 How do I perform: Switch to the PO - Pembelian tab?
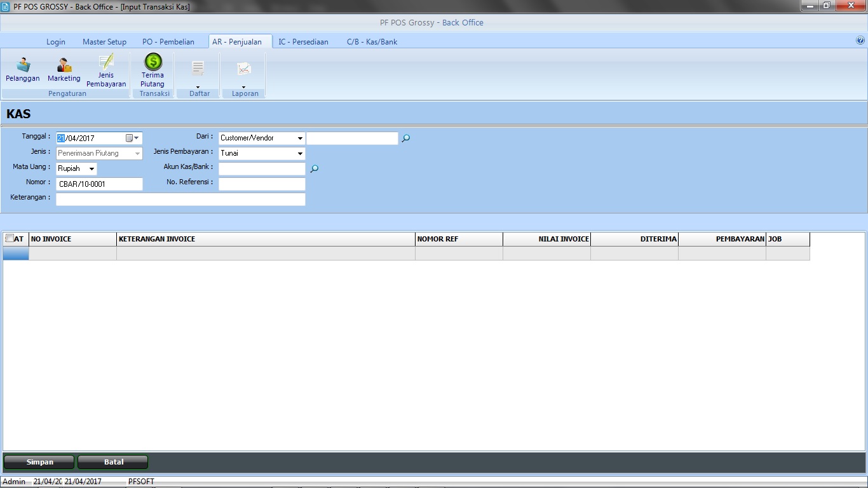click(x=168, y=42)
